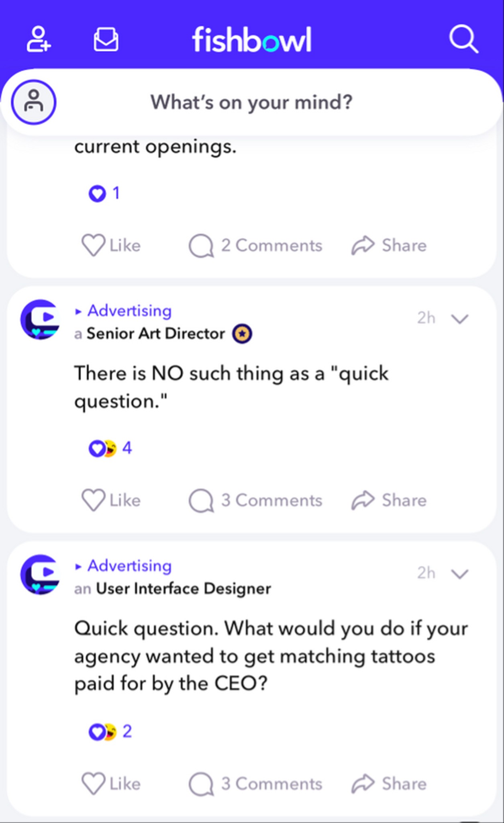
Task: Open the add contact icon in header
Action: point(39,39)
